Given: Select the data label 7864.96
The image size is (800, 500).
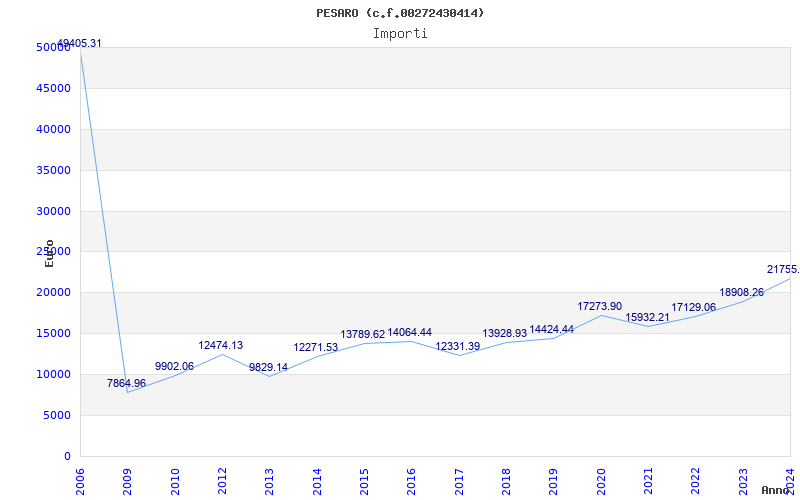Looking at the screenshot, I should point(126,383).
